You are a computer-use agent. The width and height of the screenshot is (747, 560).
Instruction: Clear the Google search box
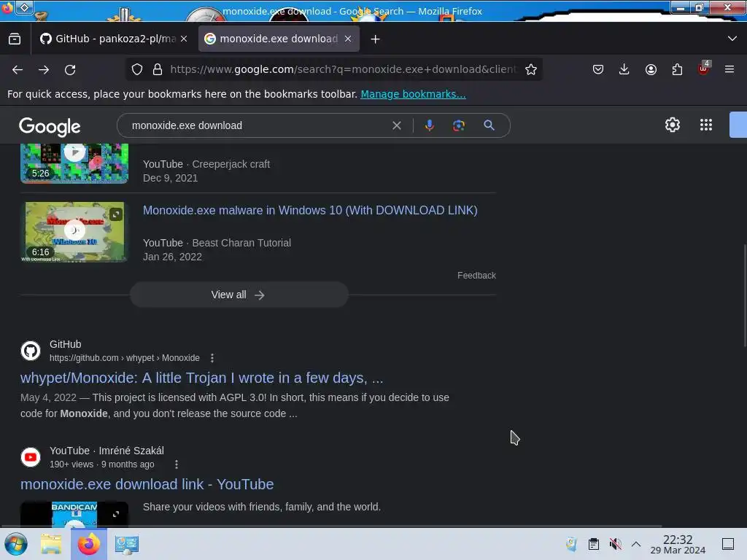pyautogui.click(x=396, y=125)
